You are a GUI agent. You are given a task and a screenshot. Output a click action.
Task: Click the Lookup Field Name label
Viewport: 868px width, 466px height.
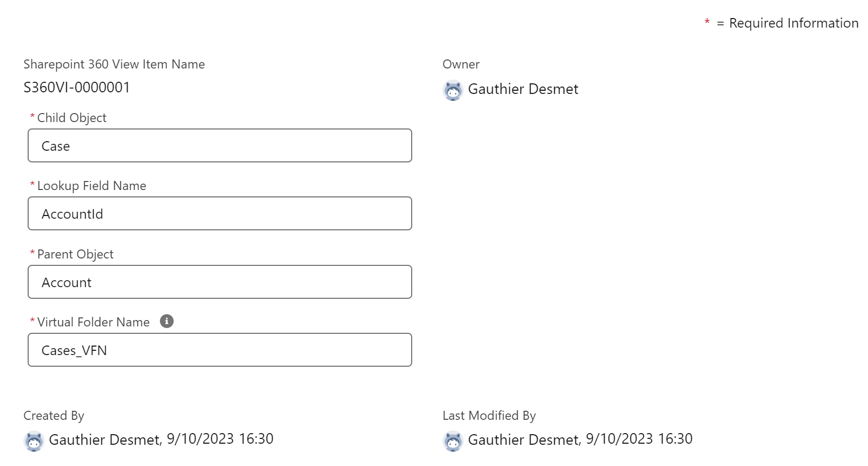pyautogui.click(x=91, y=186)
